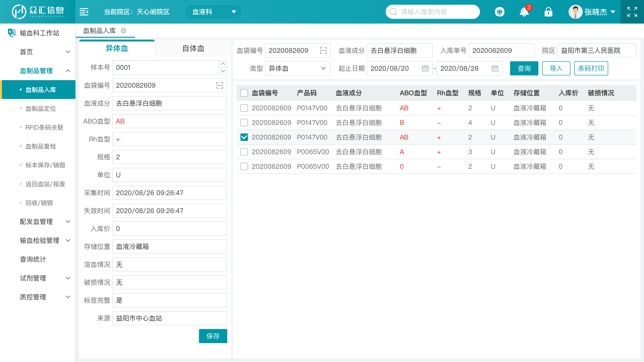The image size is (644, 362).
Task: Open the 类型 异体血 dropdown
Action: 297,68
